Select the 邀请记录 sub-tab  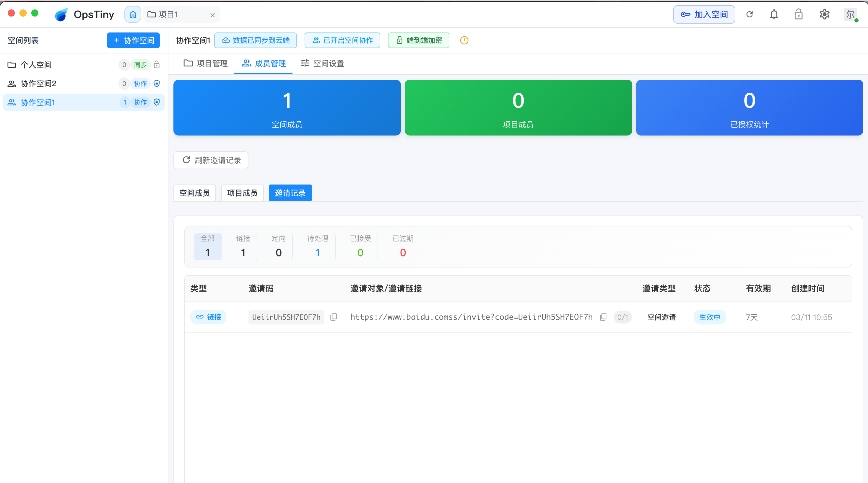(290, 193)
